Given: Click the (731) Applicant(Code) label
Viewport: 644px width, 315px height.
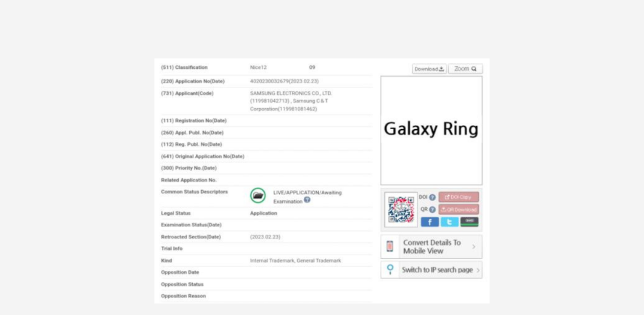Looking at the screenshot, I should pos(187,93).
